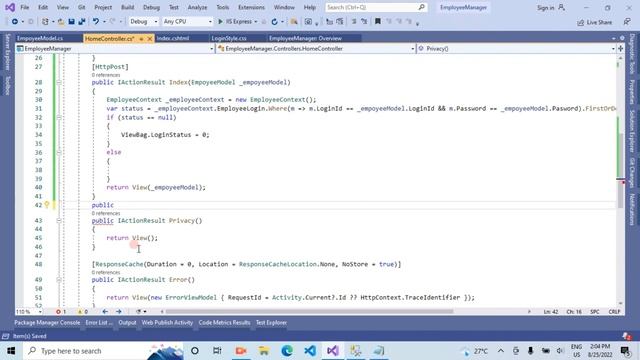The image size is (640, 360).
Task: Open the Package Manager Console panel
Action: [x=47, y=322]
